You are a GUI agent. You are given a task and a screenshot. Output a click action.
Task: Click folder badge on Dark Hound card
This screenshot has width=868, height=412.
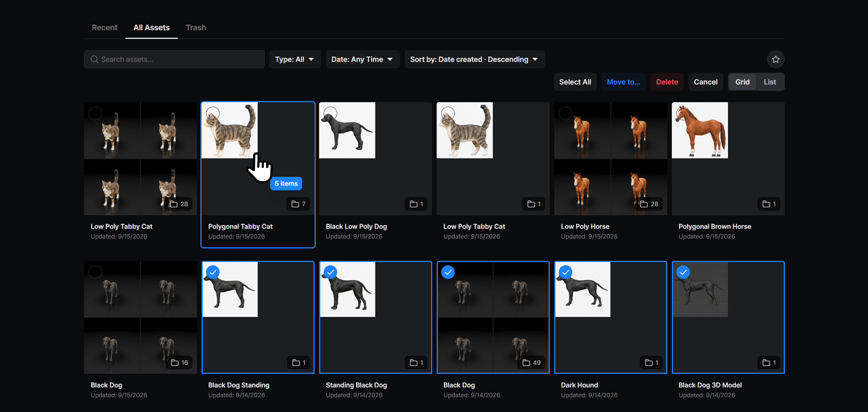click(x=651, y=363)
